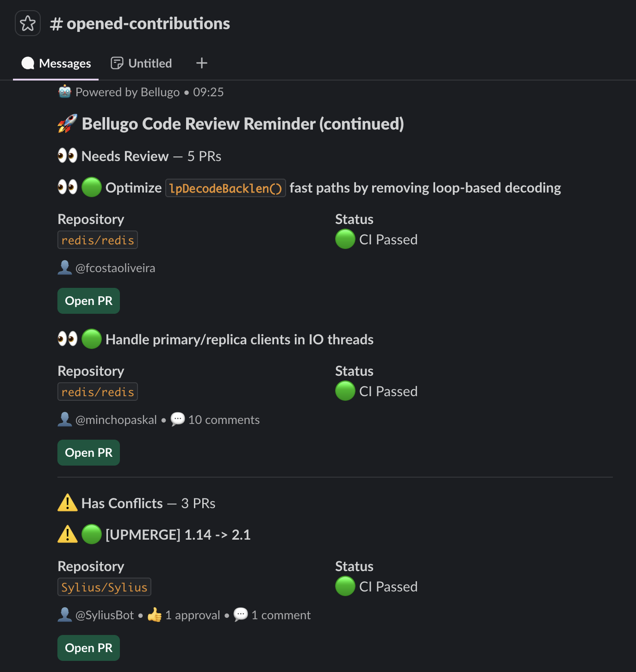Click the rocket emoji in reminder header
Screen dimensions: 636x672
[x=68, y=124]
